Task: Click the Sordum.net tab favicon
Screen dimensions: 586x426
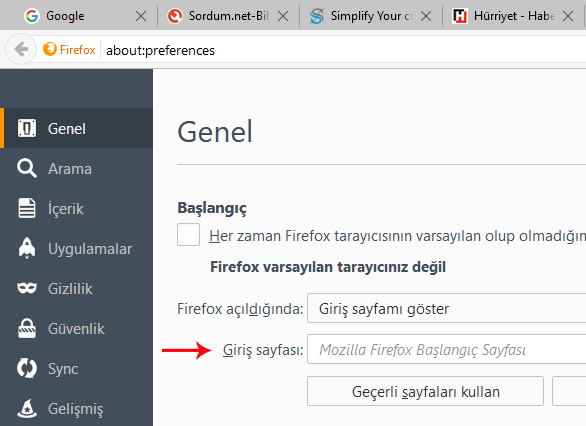Action: click(x=175, y=16)
